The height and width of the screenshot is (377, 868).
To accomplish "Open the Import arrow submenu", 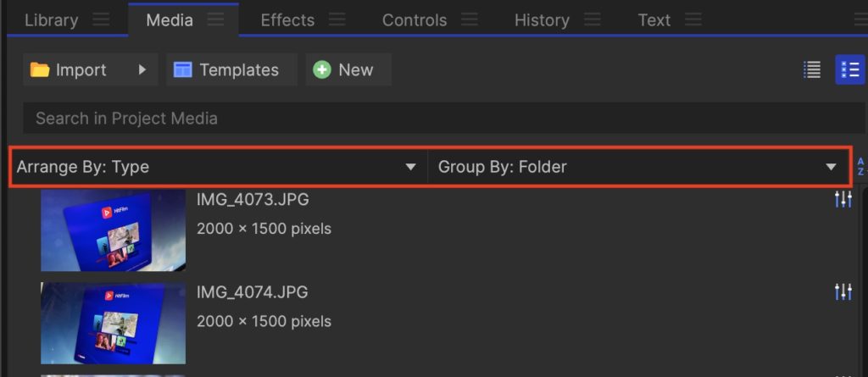I will pos(142,70).
